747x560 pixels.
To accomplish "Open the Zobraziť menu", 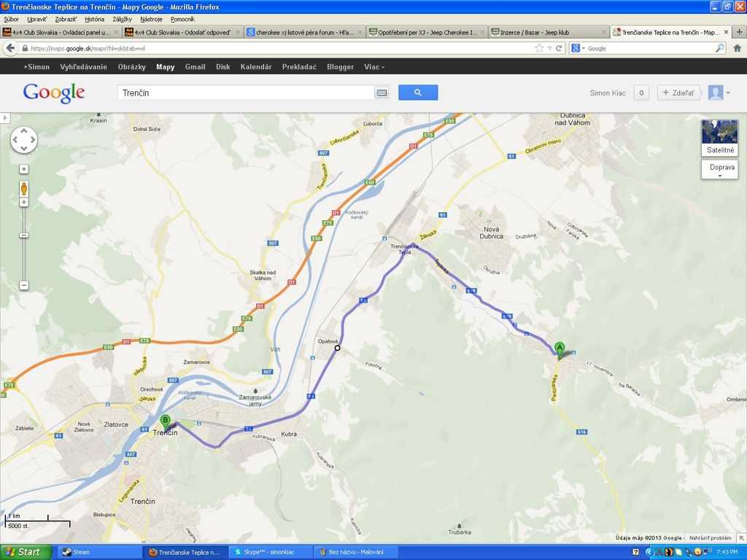I will pos(65,19).
